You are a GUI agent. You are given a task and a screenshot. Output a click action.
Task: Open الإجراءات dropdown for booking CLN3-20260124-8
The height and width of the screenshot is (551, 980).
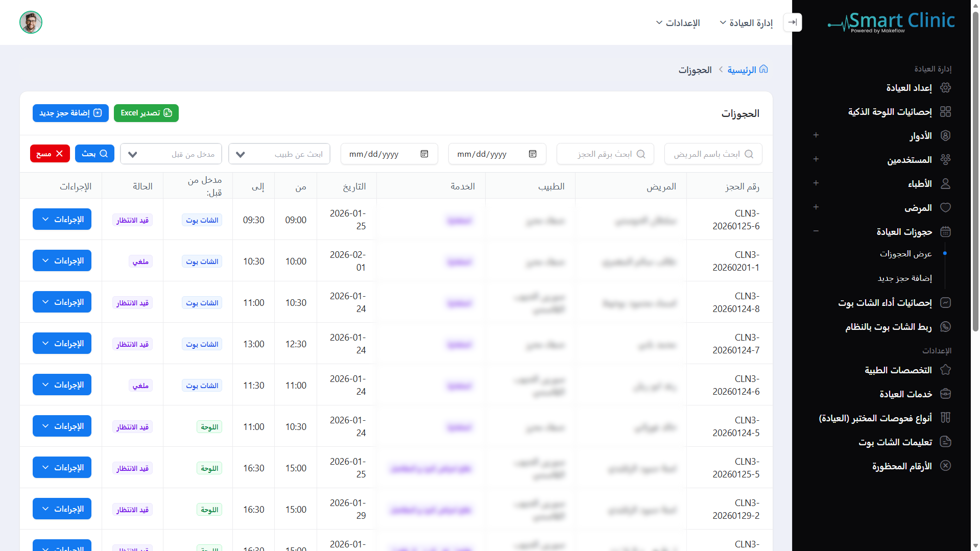pos(62,302)
